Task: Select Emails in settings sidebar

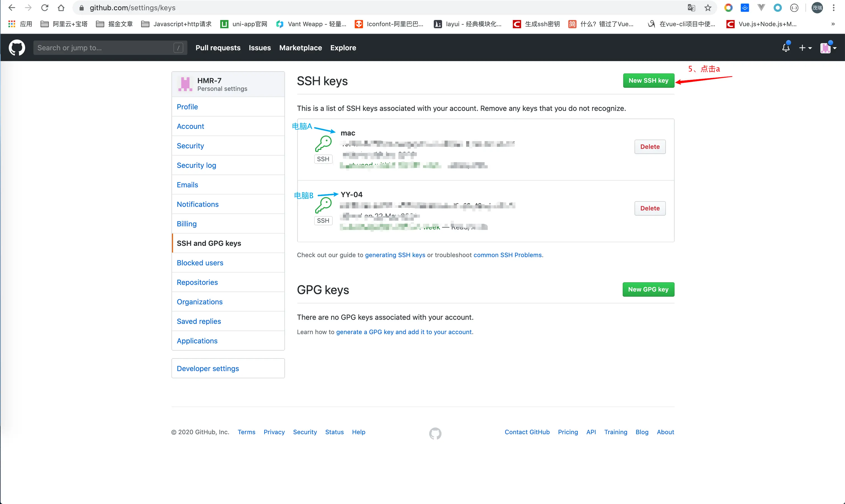Action: [x=187, y=185]
